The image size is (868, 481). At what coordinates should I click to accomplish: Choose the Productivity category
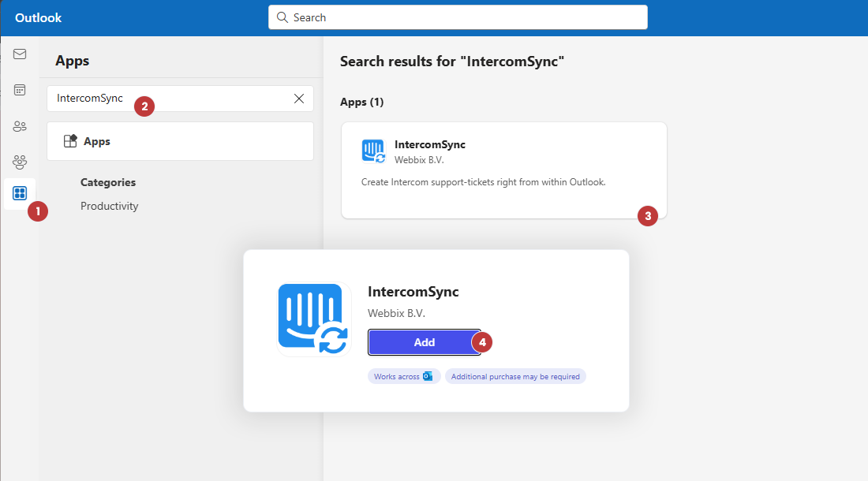pyautogui.click(x=109, y=206)
